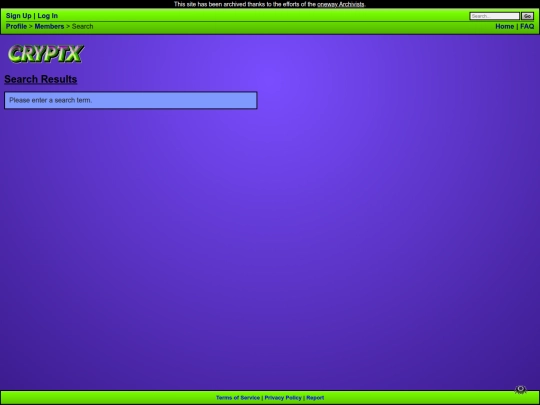
Task: Click the Go search button
Action: point(527,16)
